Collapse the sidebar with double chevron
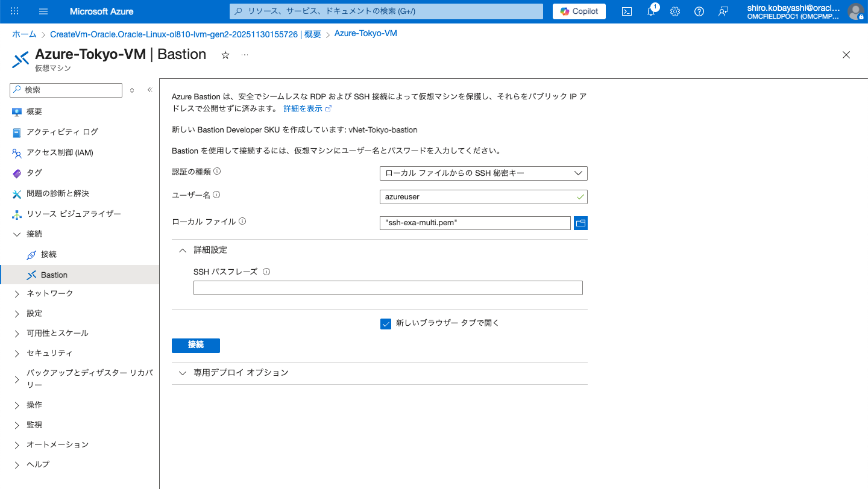The image size is (868, 489). pos(149,90)
